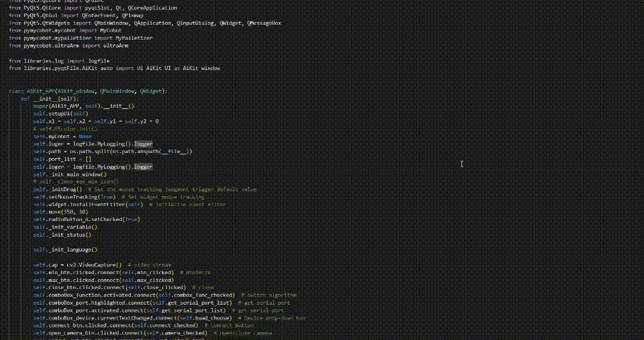Click "_init_status()" call
Viewport: 644px width, 340px height.
click(x=70, y=234)
